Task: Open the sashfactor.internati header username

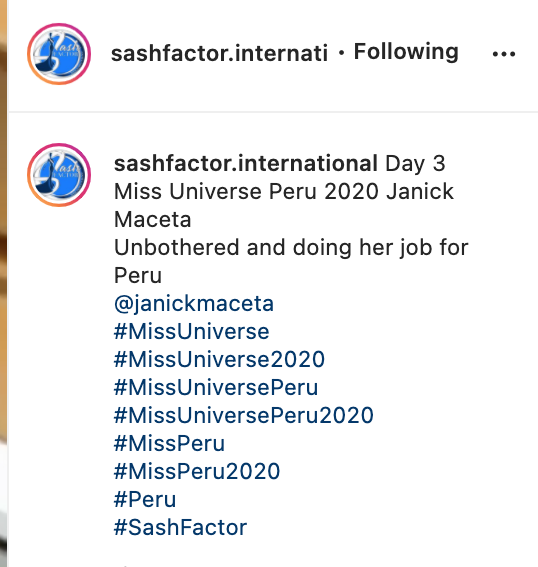Action: point(219,53)
